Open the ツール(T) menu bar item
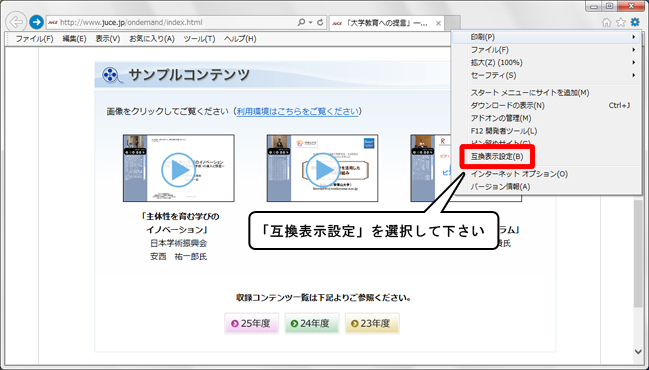 (200, 38)
